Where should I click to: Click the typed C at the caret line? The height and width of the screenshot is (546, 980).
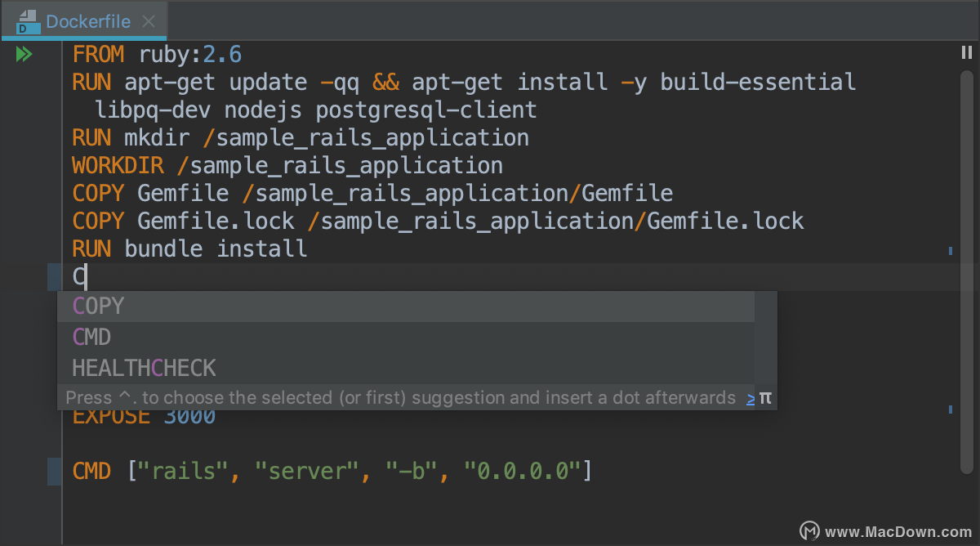click(79, 277)
